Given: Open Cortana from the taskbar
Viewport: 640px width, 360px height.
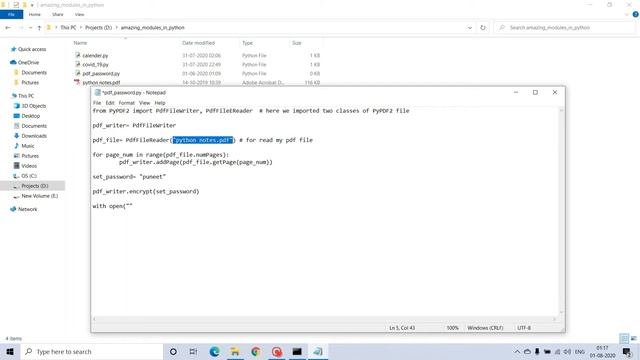Looking at the screenshot, I should tap(173, 351).
